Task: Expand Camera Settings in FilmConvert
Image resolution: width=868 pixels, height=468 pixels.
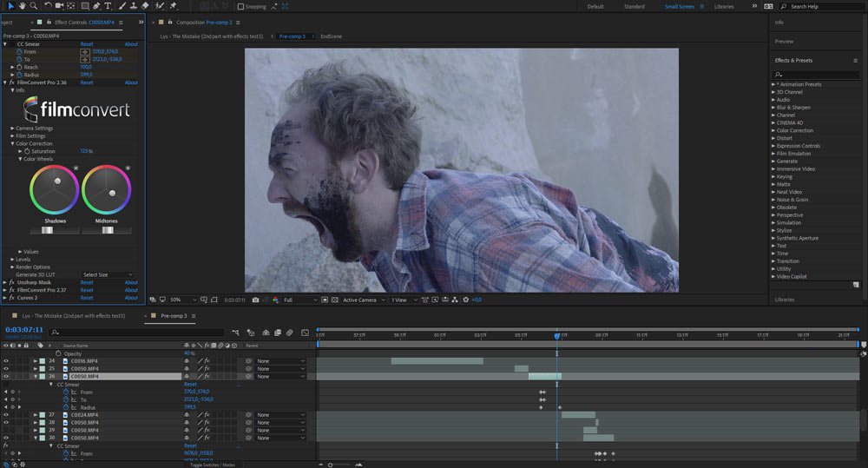Action: (x=12, y=128)
